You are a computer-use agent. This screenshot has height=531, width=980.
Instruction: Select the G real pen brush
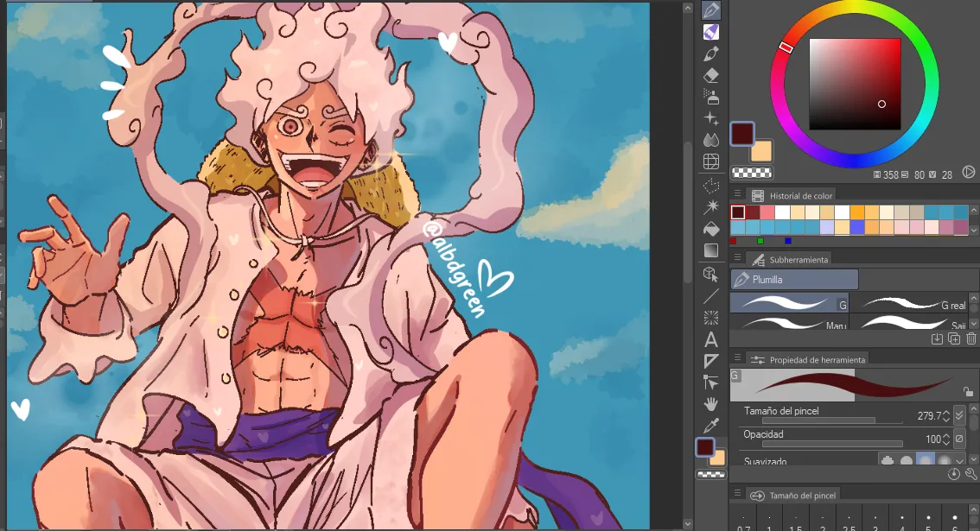tap(911, 304)
